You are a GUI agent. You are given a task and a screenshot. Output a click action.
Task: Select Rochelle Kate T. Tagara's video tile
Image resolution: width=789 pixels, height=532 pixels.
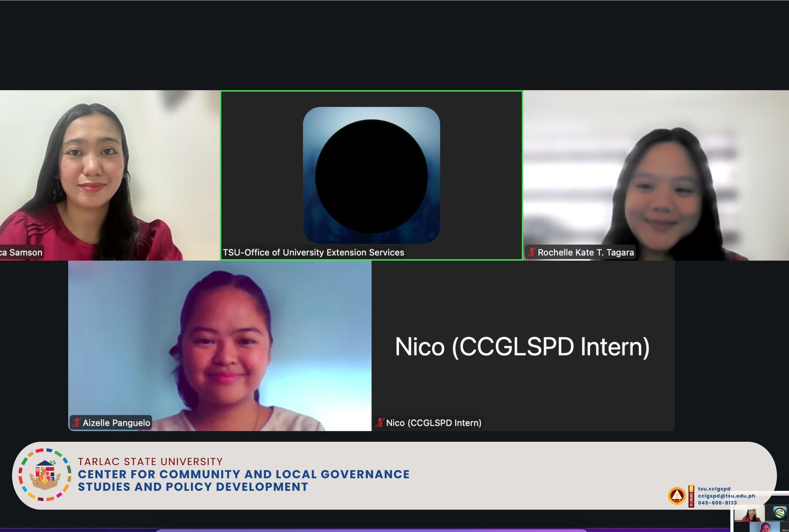pos(656,175)
